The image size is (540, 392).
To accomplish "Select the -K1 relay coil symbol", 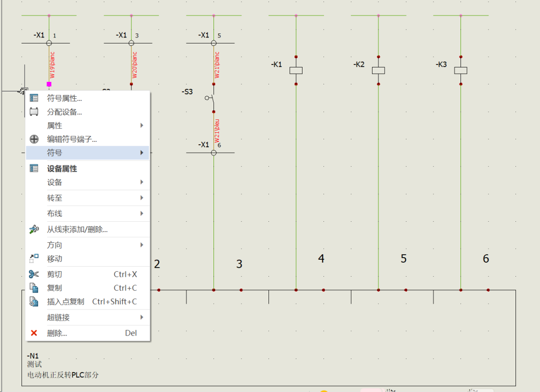I will point(296,70).
